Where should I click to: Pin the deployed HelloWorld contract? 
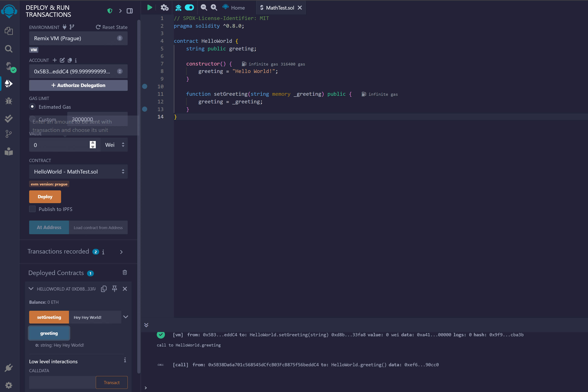pos(114,289)
